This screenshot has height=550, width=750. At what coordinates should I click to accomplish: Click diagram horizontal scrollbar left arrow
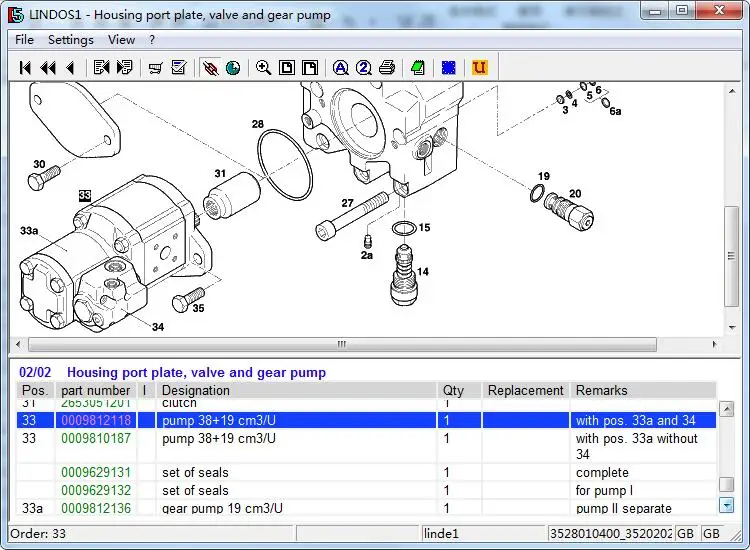click(18, 344)
